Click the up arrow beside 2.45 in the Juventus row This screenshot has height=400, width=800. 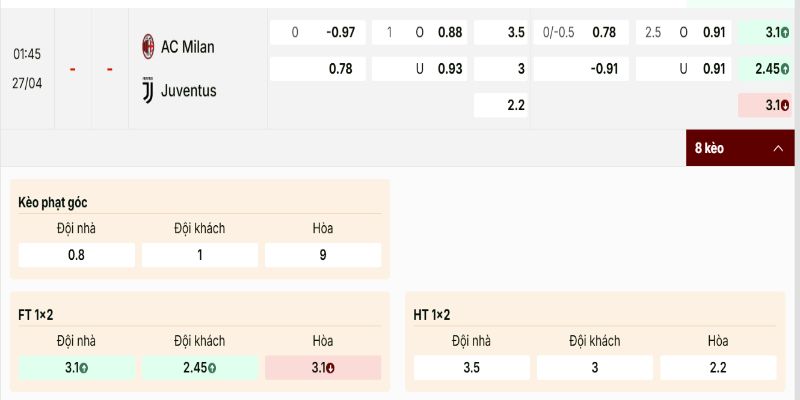pos(787,69)
